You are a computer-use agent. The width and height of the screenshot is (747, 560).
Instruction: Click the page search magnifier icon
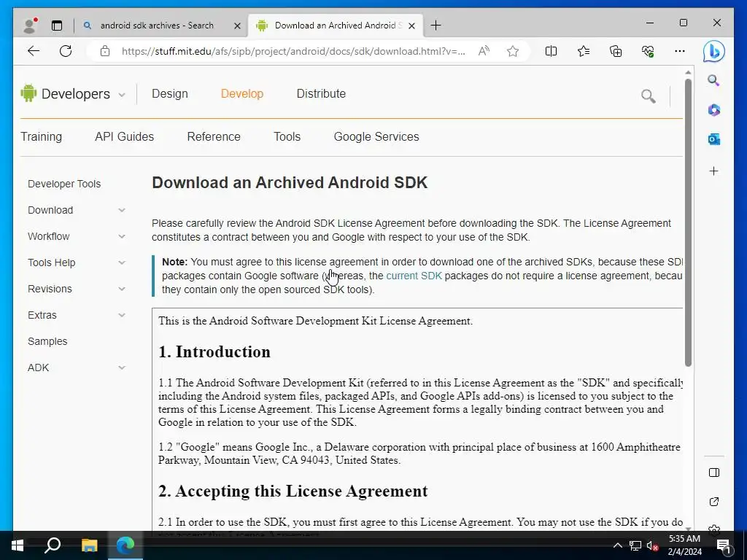(648, 96)
